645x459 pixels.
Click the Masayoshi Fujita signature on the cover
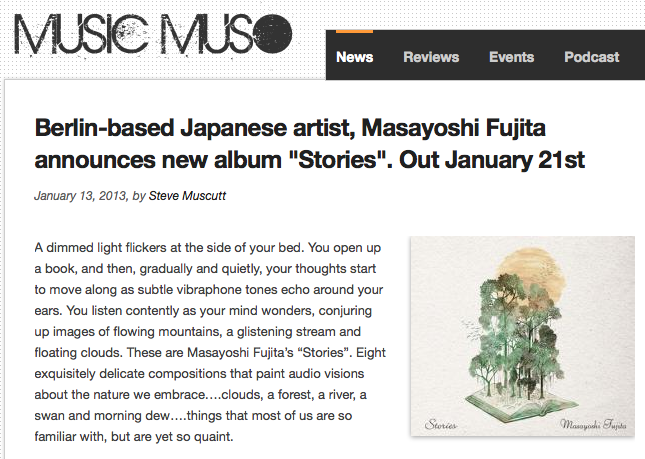tap(581, 424)
